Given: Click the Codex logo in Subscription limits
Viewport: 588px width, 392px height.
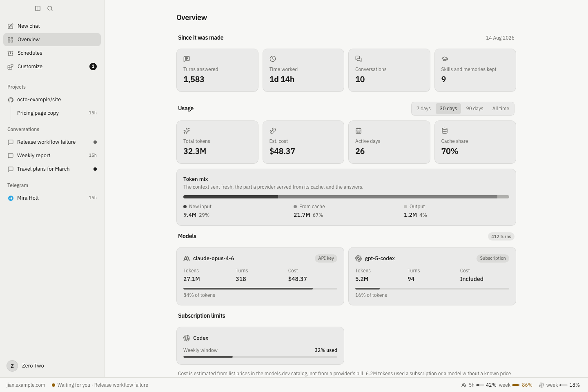Looking at the screenshot, I should coord(187,338).
